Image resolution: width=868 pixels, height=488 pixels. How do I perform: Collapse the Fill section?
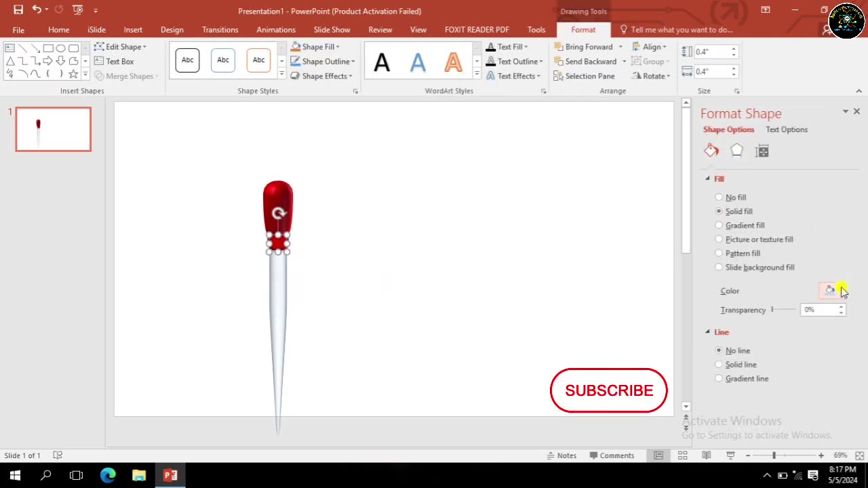[707, 179]
